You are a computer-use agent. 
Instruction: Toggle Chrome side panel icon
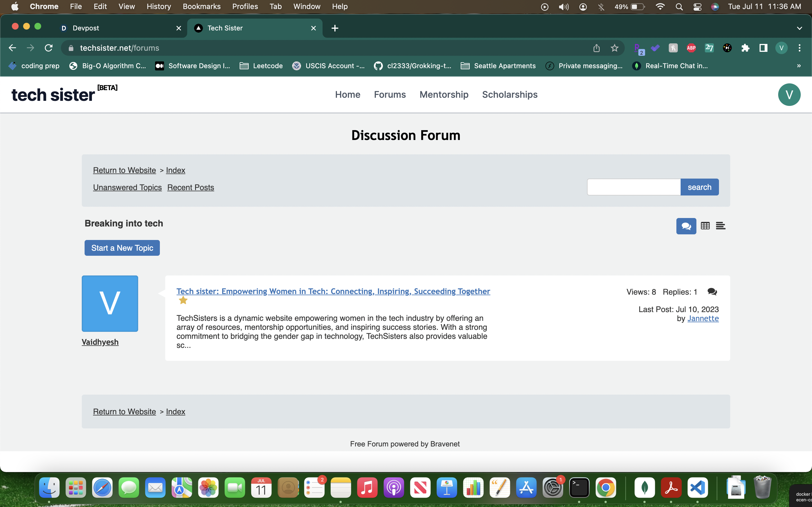(x=763, y=48)
